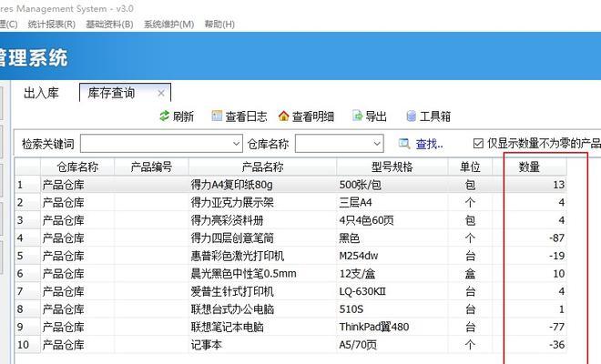Screen dimensions: 601x364
Task: Click the A5/70页 specification cell
Action: 392,345
